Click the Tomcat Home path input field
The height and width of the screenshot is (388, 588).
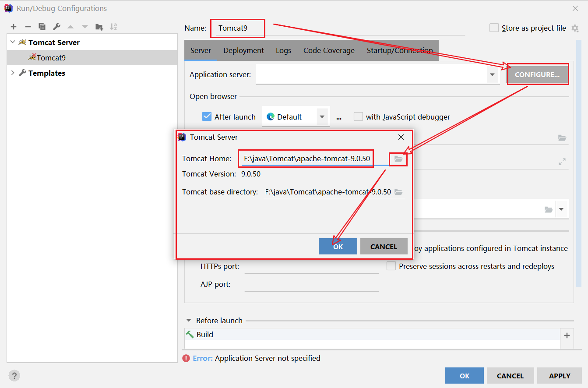pyautogui.click(x=306, y=159)
